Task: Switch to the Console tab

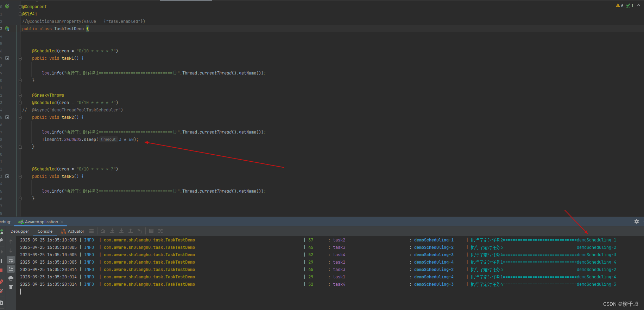Action: pyautogui.click(x=45, y=231)
